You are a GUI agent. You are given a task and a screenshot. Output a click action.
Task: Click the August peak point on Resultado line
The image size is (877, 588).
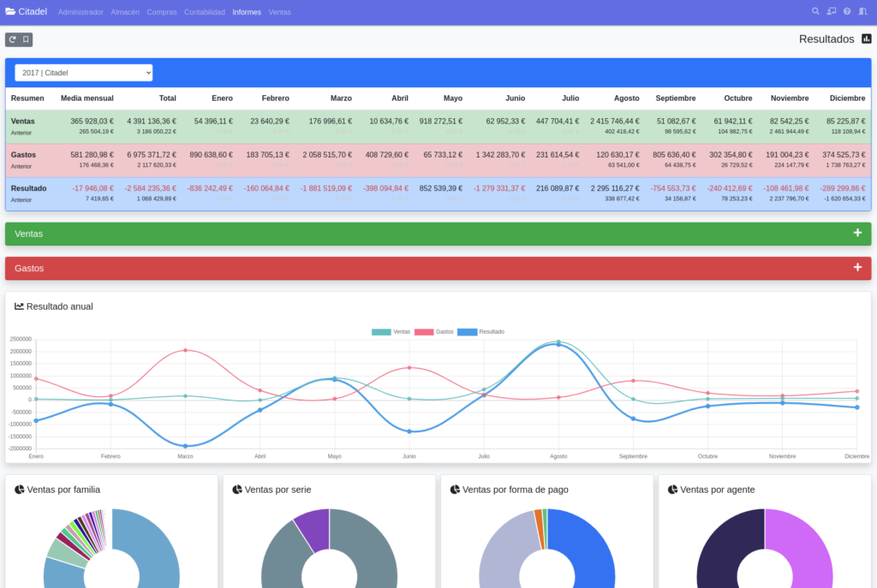[558, 344]
